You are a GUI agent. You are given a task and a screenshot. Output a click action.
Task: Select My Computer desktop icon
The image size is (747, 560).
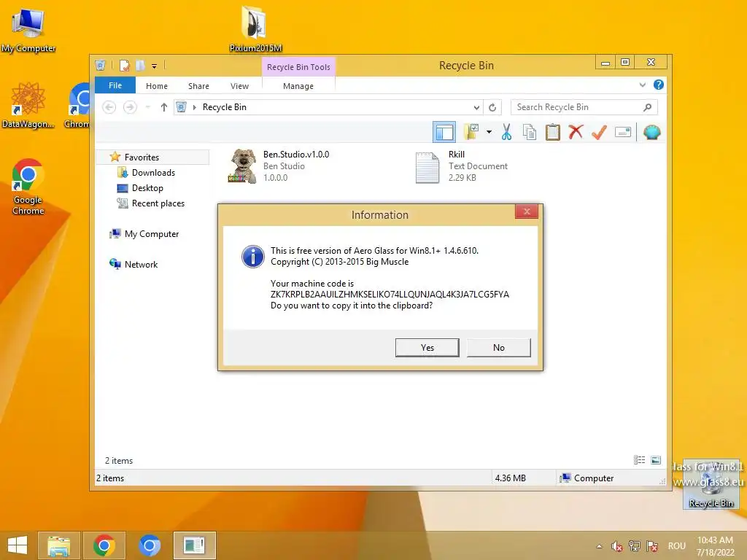[28, 31]
